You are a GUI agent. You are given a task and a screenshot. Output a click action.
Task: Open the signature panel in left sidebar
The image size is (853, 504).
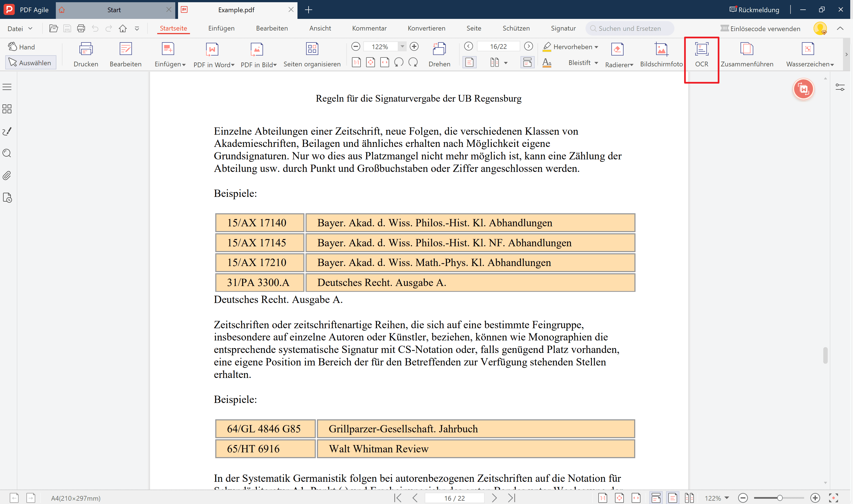[7, 131]
